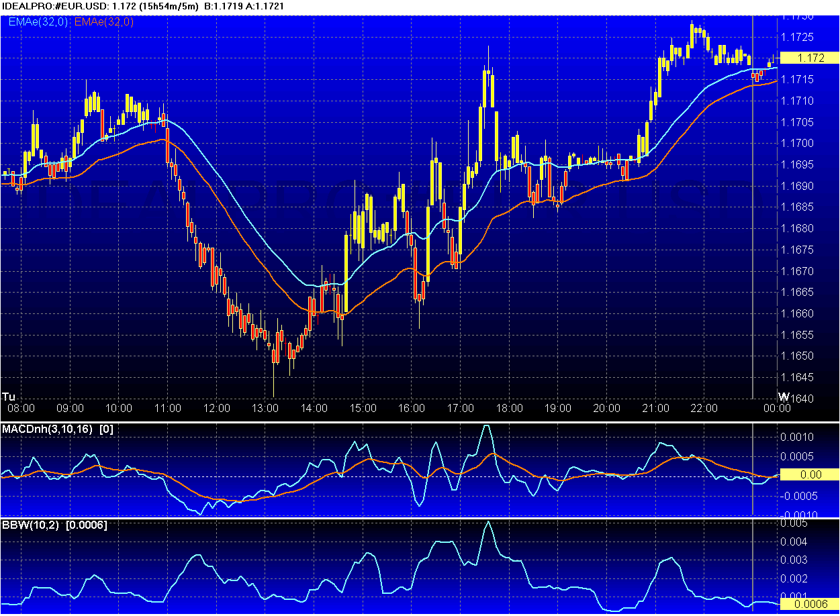Image resolution: width=840 pixels, height=616 pixels.
Task: Click the 08:00 time axis label
Action: (x=21, y=408)
